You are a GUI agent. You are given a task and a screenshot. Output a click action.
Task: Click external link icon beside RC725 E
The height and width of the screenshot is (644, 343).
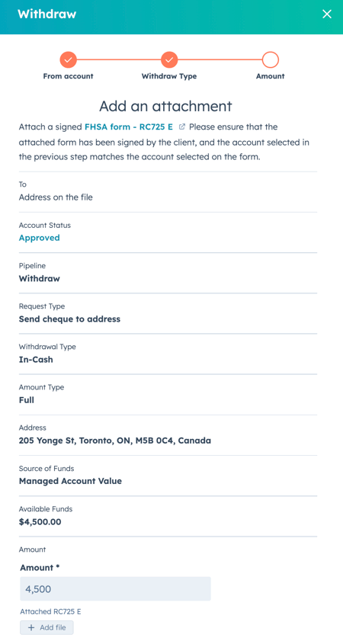(182, 127)
